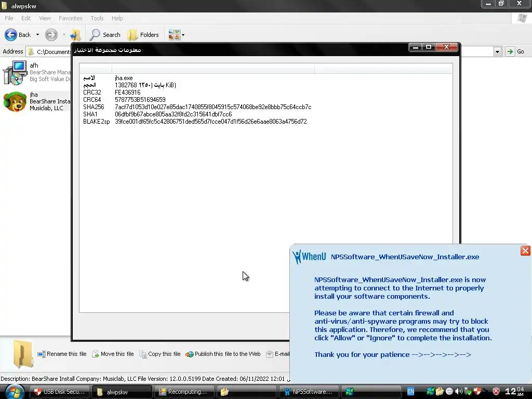Minimize the checksum information dialog
The height and width of the screenshot is (399, 532).
point(415,47)
